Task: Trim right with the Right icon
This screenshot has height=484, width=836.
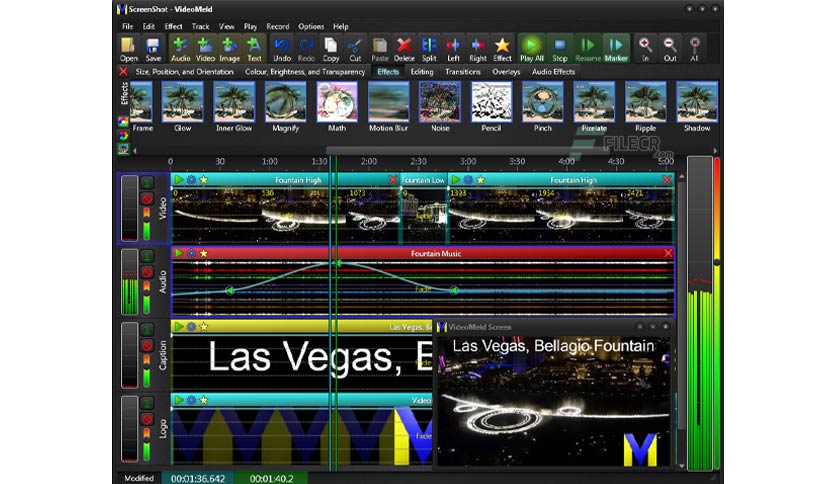Action: (478, 49)
